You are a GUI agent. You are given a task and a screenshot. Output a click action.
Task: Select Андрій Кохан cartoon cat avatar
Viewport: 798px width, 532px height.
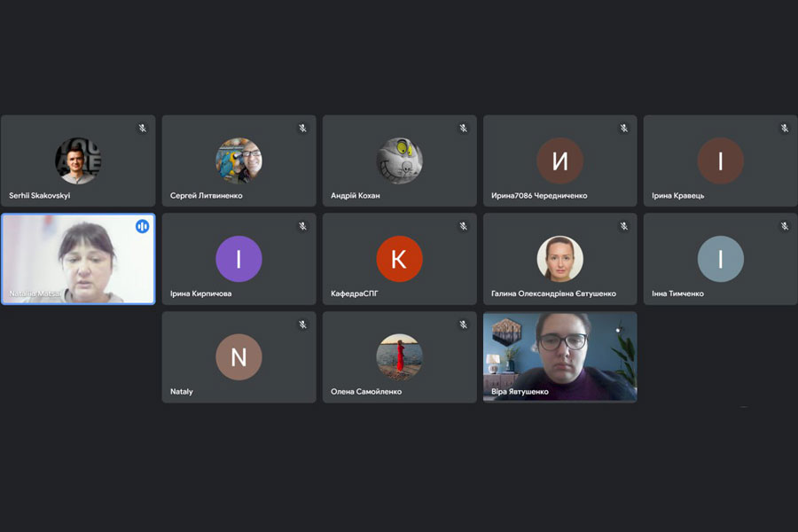[400, 160]
